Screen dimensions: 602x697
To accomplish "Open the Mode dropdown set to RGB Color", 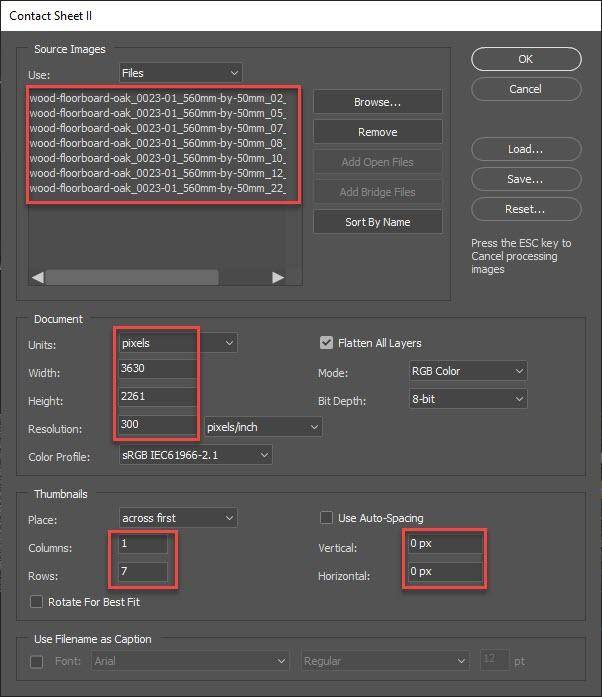I will (467, 371).
